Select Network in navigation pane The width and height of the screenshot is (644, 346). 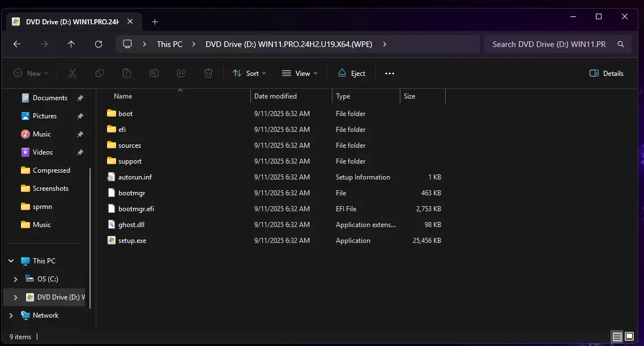pyautogui.click(x=45, y=315)
